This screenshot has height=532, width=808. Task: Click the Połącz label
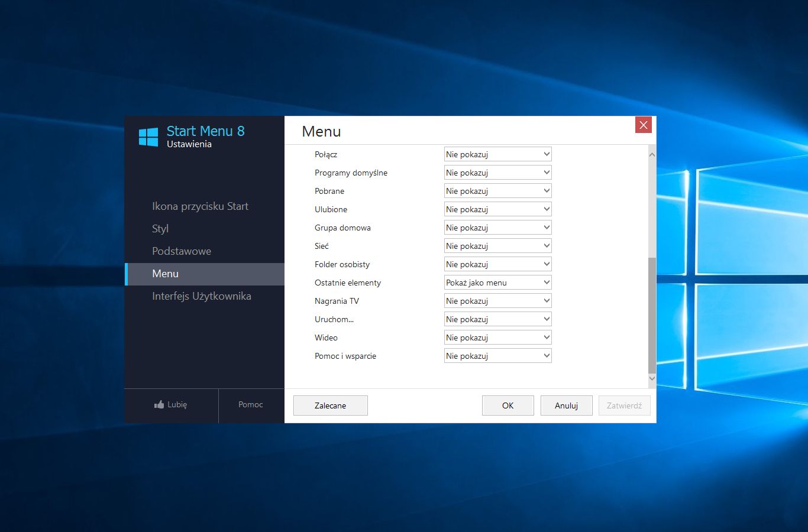tap(326, 154)
